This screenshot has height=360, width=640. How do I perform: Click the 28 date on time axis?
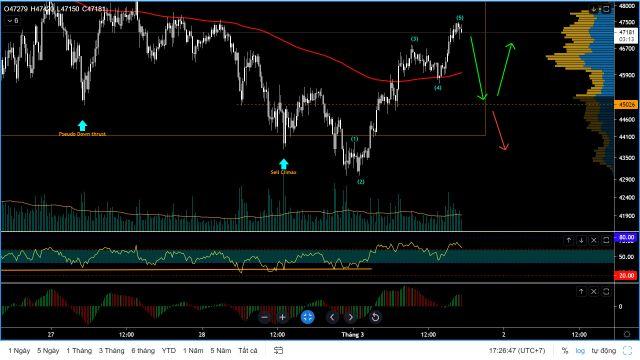pos(202,334)
